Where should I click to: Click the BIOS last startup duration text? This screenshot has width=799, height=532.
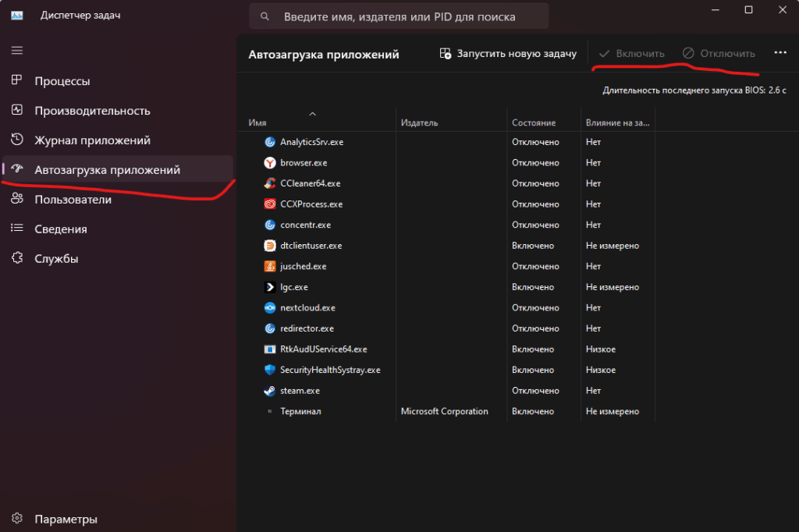point(694,90)
